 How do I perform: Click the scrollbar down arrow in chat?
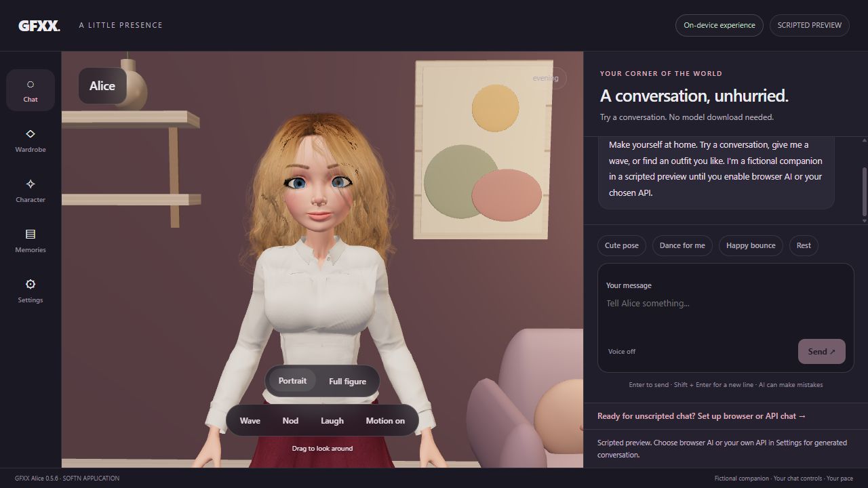(x=864, y=221)
